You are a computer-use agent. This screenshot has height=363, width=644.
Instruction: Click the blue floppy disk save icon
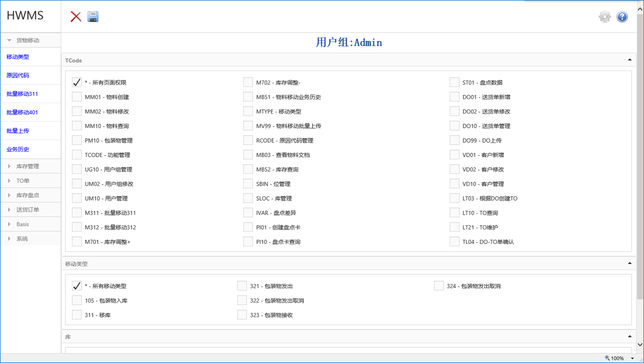coord(93,17)
